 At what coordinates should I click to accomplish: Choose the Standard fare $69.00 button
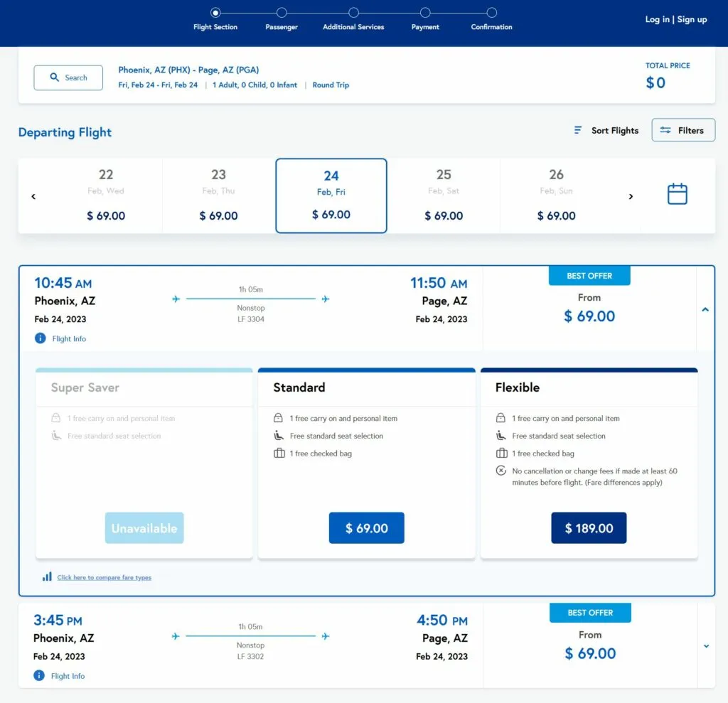(366, 528)
